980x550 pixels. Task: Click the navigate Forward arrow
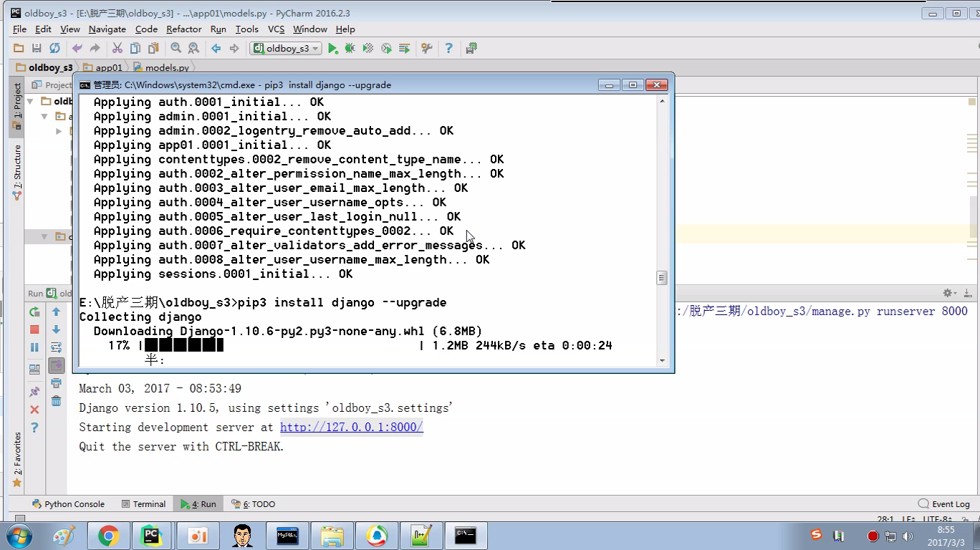(234, 48)
